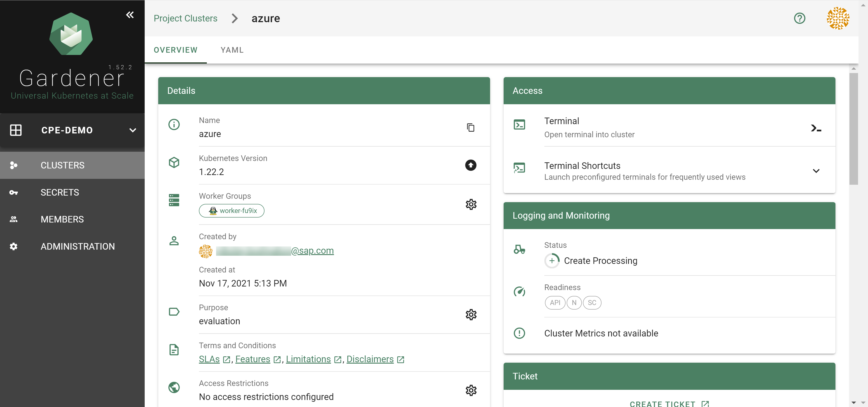Image resolution: width=868 pixels, height=407 pixels.
Task: Click the Project Clusters breadcrumb link
Action: [x=185, y=18]
